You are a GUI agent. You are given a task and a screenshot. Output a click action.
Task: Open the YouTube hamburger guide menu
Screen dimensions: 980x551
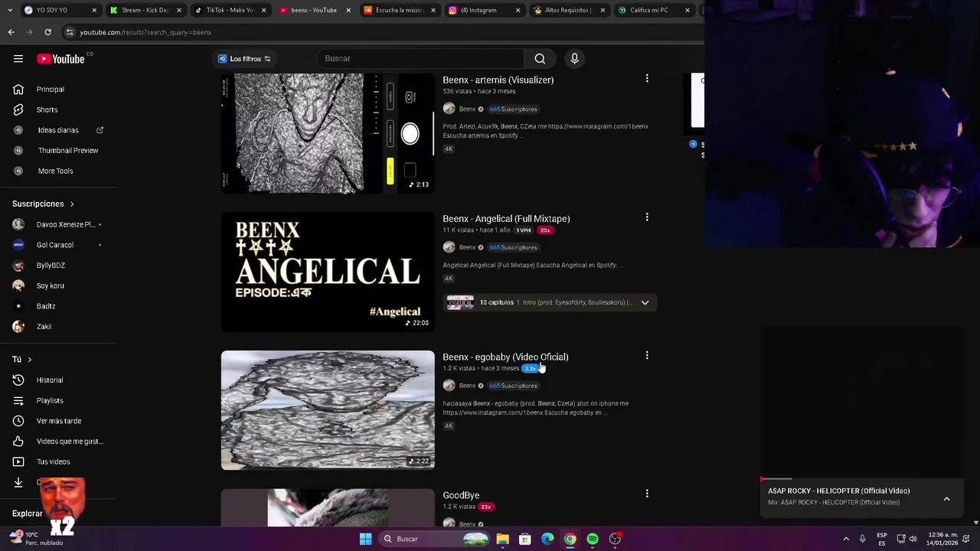click(x=18, y=59)
